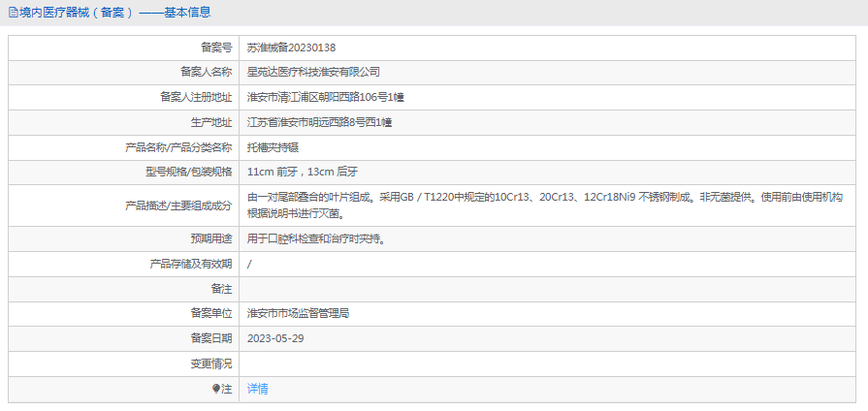Viewport: 868px width, 411px height.
Task: Click the 备注 label
Action: click(x=222, y=289)
